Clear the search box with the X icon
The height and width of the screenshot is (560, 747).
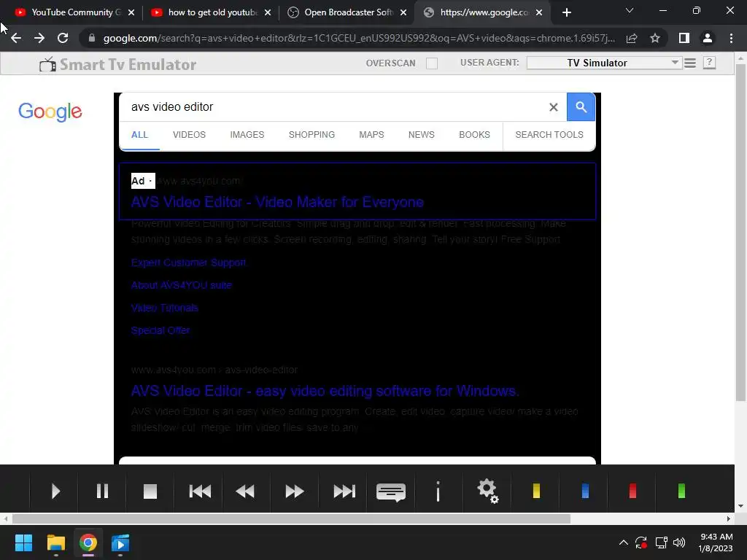click(553, 107)
